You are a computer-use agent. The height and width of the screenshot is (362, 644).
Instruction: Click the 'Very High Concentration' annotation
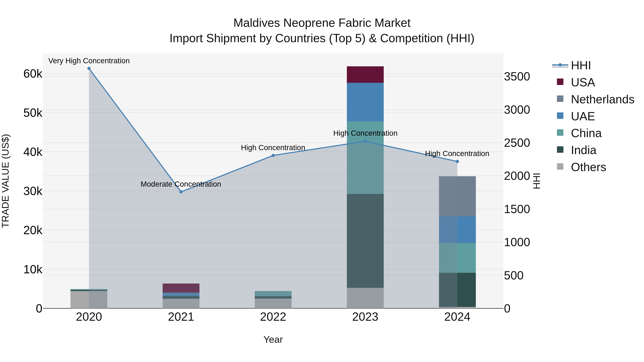pyautogui.click(x=89, y=61)
